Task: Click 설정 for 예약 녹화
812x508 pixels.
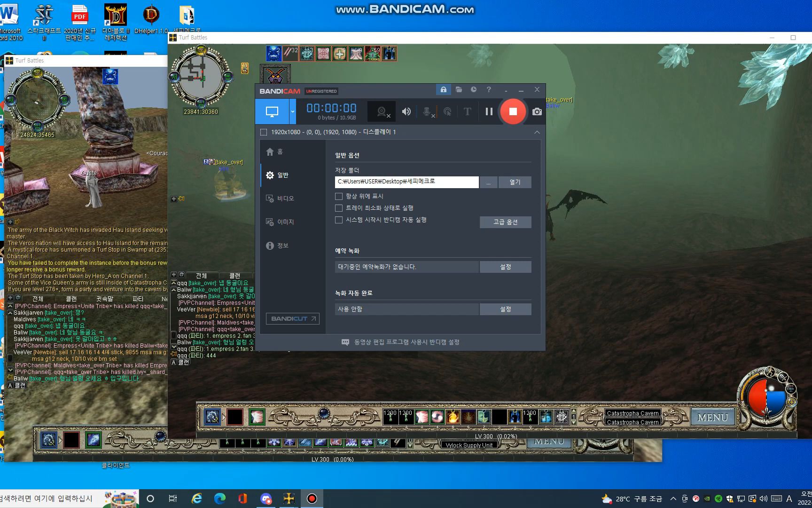Action: (506, 267)
